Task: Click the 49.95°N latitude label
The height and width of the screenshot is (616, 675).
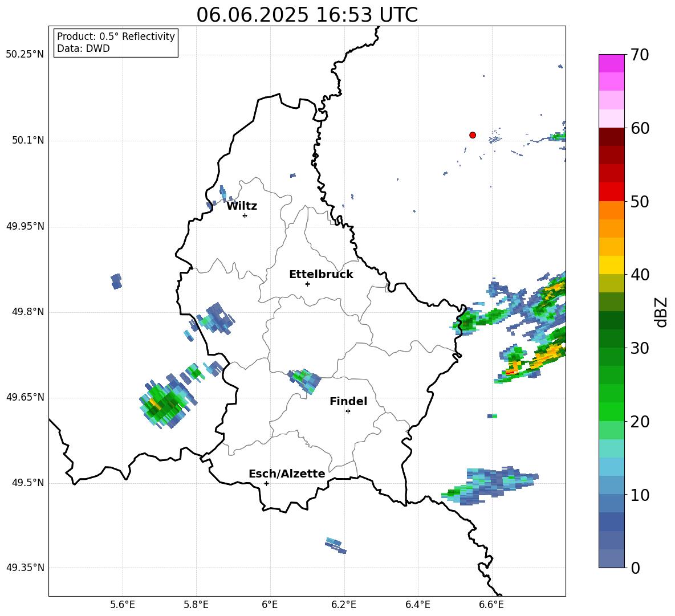Action: (x=25, y=226)
